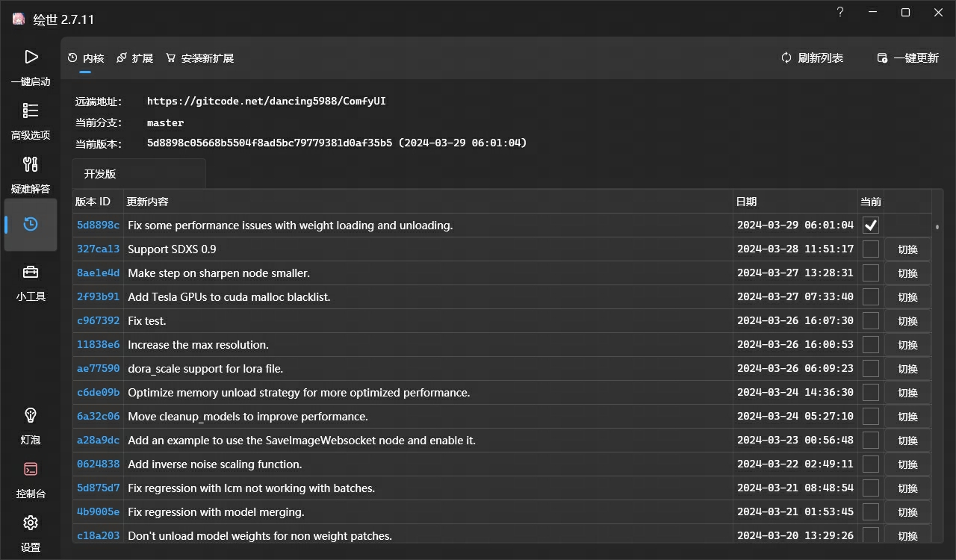Open the 控制台 console page
Image resolution: width=956 pixels, height=560 pixels.
31,479
